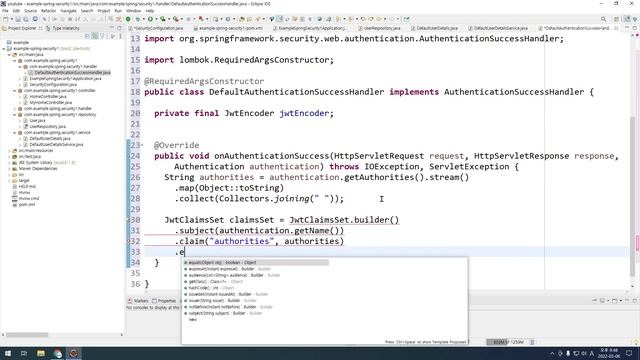Click the garbage collector trash icon in status bar

(x=532, y=342)
